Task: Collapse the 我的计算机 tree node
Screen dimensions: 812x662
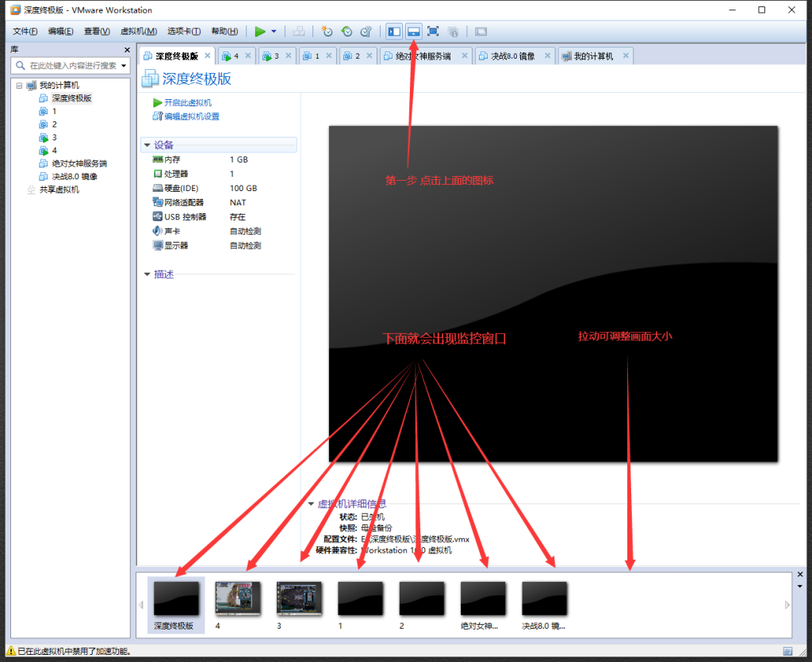Action: (x=19, y=86)
